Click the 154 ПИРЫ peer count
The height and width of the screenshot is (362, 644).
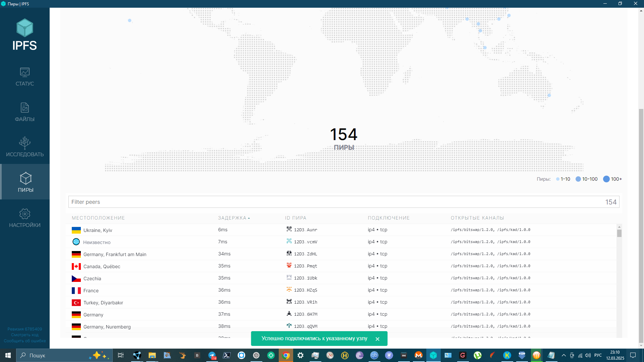pyautogui.click(x=344, y=139)
